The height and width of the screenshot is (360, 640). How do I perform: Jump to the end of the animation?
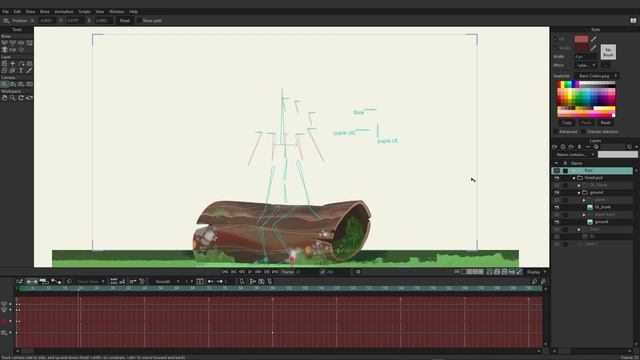pyautogui.click(x=275, y=272)
